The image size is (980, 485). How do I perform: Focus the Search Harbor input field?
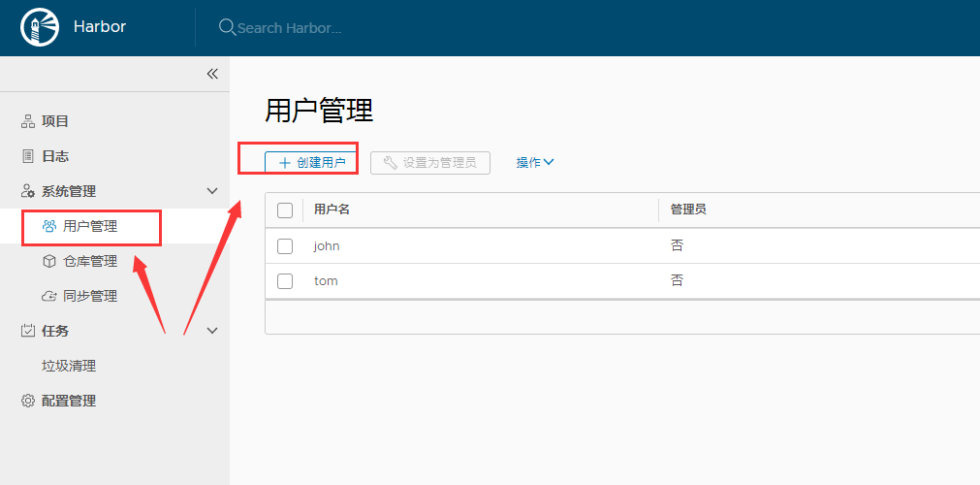(290, 28)
